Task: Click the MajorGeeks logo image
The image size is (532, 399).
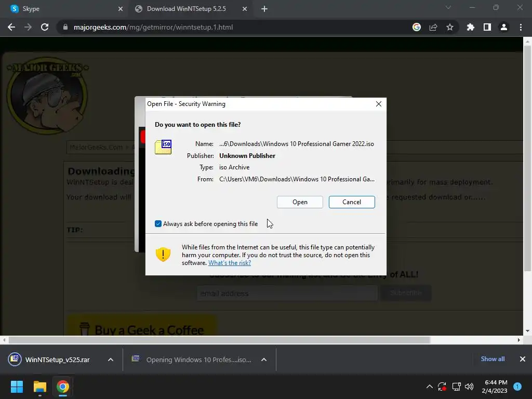Action: pyautogui.click(x=47, y=96)
